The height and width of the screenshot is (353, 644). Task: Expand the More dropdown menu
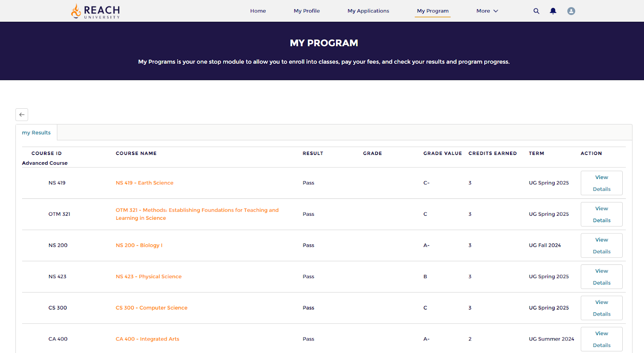tap(487, 11)
